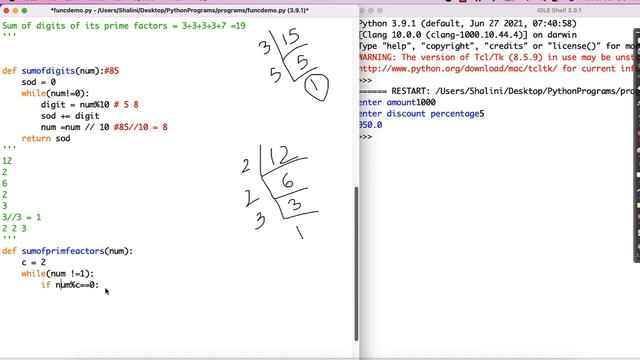Click the 'Type "help", "copyright"' shell line

pos(500,46)
